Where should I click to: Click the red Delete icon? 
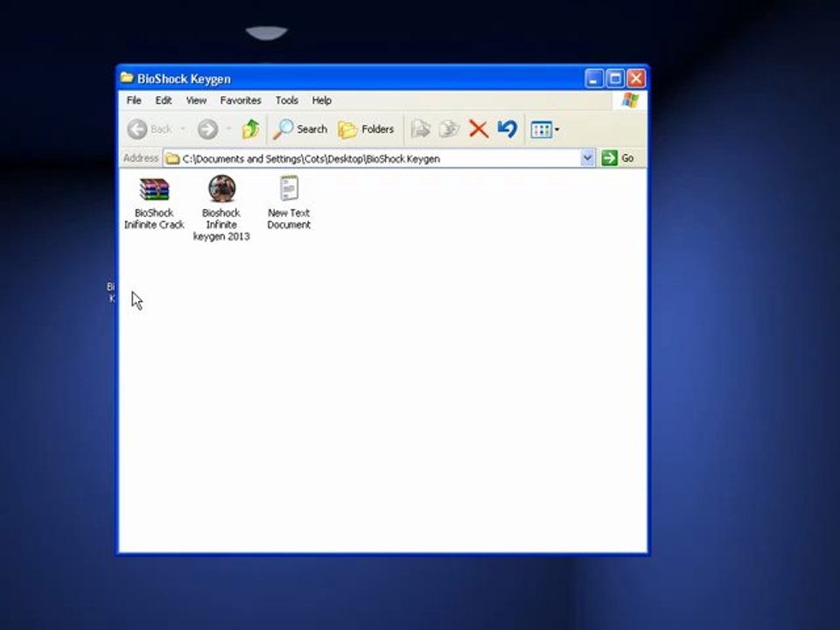coord(479,129)
